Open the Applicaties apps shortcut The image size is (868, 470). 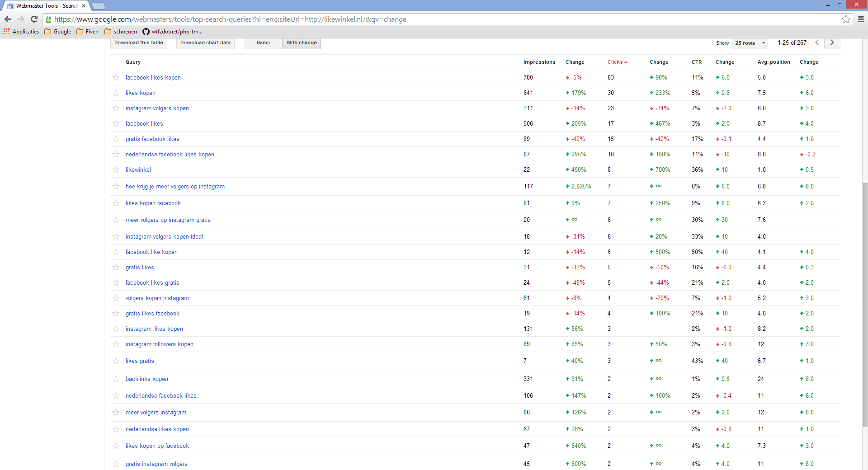coord(21,32)
